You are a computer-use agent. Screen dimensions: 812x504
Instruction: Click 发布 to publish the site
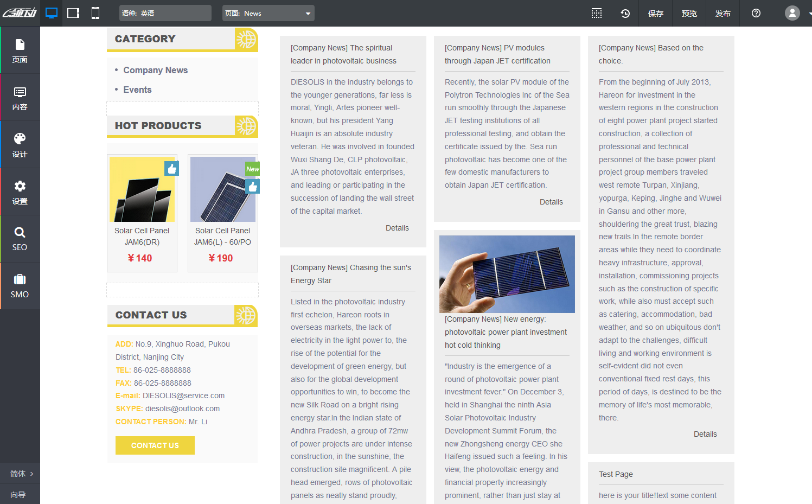pos(723,13)
